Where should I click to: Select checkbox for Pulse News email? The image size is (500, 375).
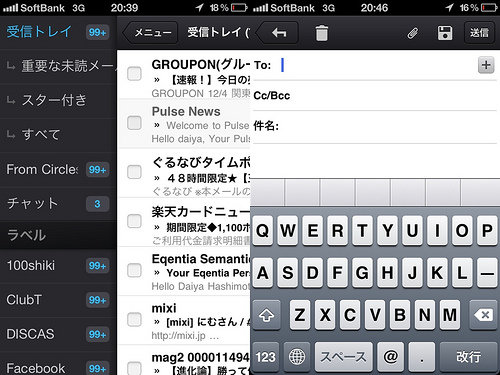tap(134, 123)
